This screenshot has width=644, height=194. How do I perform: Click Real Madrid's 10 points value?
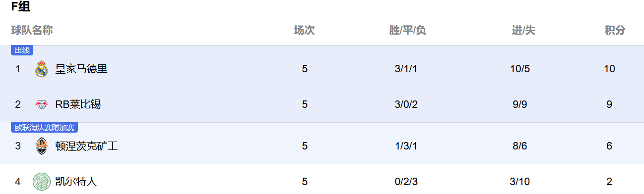[x=610, y=69]
